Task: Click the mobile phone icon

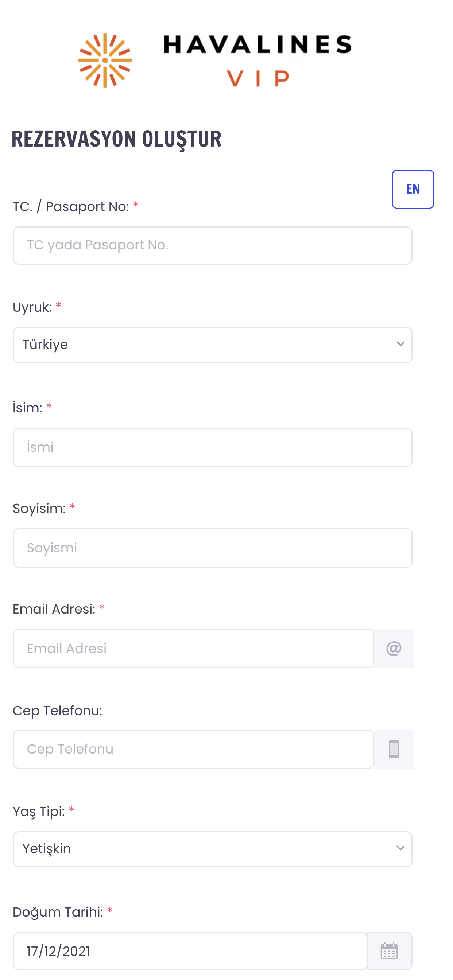Action: tap(394, 749)
